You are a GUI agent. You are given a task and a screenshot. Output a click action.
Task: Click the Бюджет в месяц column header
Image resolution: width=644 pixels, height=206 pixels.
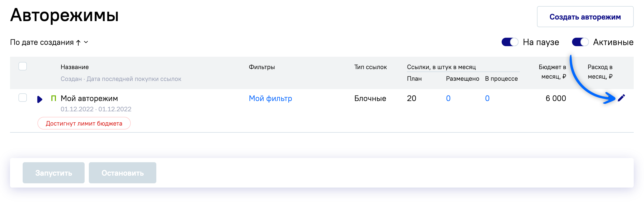(x=553, y=72)
